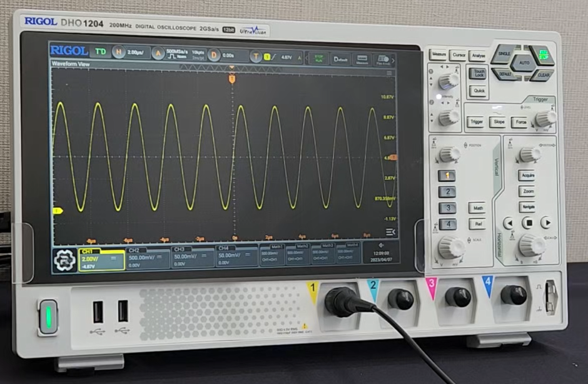Push the navigate stop square key

[528, 223]
